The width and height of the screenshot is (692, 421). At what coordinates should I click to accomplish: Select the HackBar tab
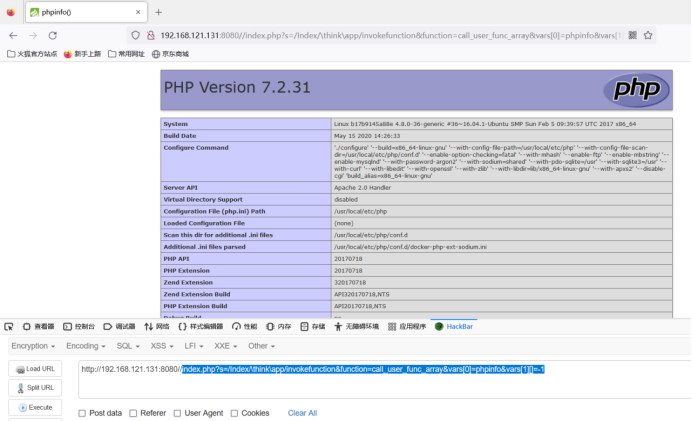[x=454, y=327]
